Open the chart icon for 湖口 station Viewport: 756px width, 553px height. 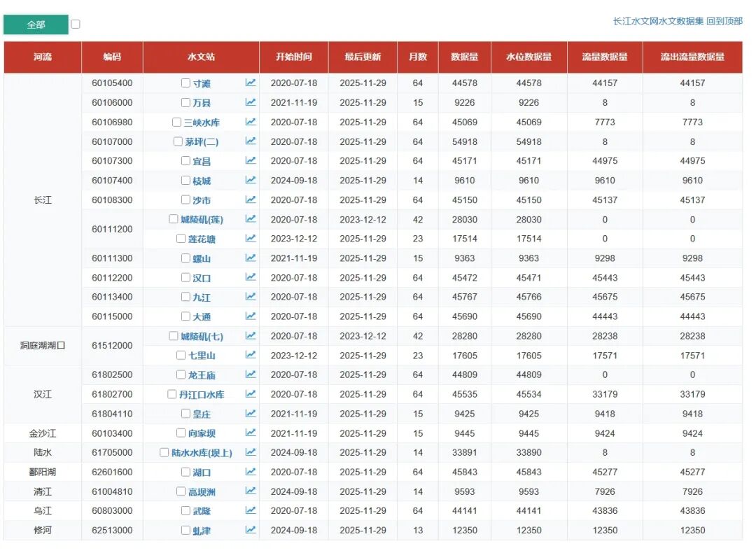click(x=250, y=471)
